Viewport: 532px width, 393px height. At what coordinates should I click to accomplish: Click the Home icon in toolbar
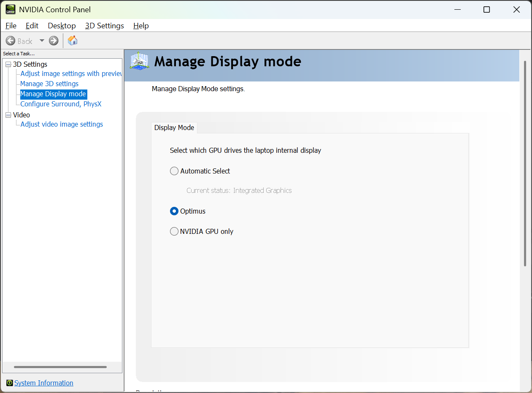[73, 41]
